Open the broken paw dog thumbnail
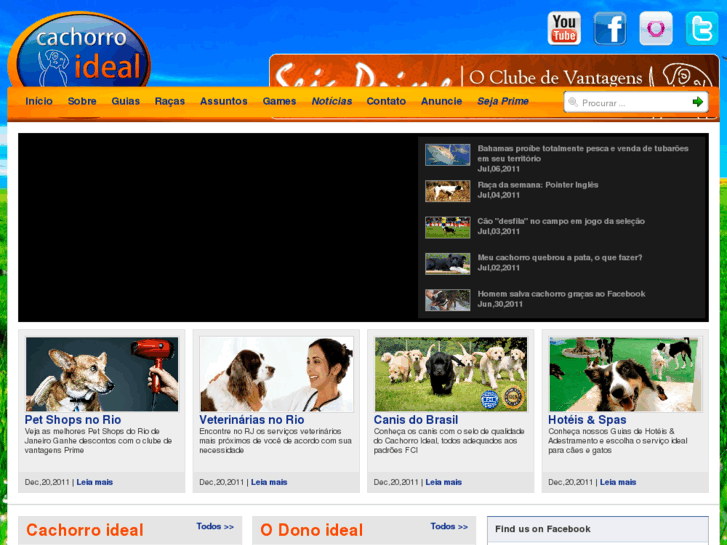Viewport: 727px width, 545px height. 447,263
